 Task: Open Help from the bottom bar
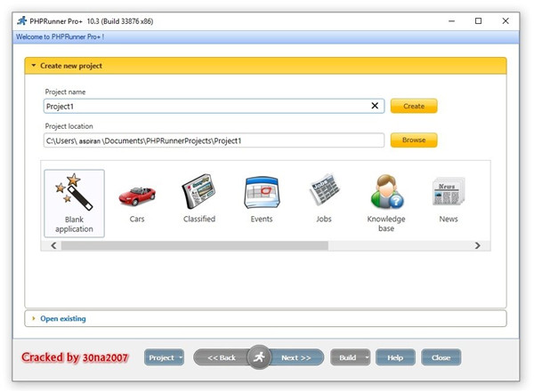[x=395, y=357]
